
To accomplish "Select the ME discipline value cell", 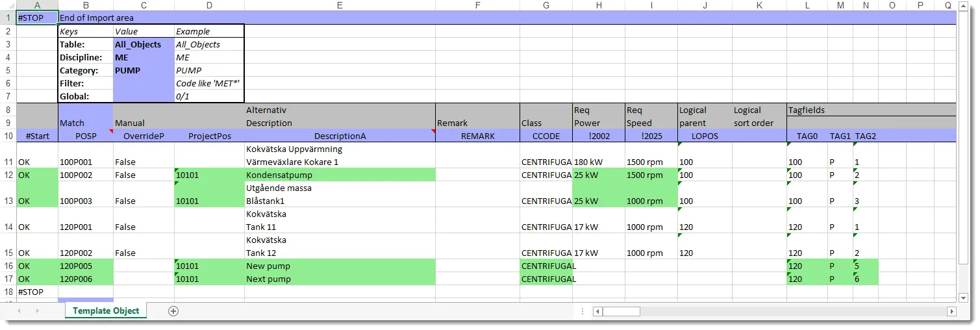I will [144, 58].
